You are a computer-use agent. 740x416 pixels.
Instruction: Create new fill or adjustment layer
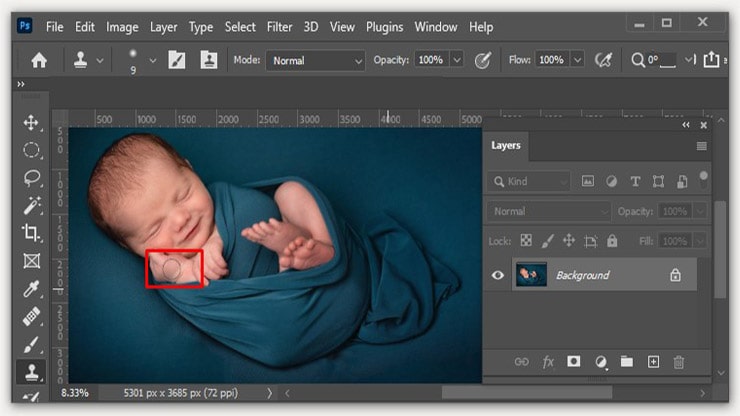[x=600, y=362]
